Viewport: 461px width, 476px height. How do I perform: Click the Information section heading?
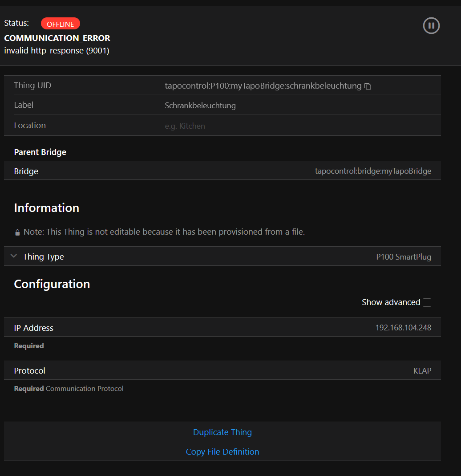coord(47,208)
